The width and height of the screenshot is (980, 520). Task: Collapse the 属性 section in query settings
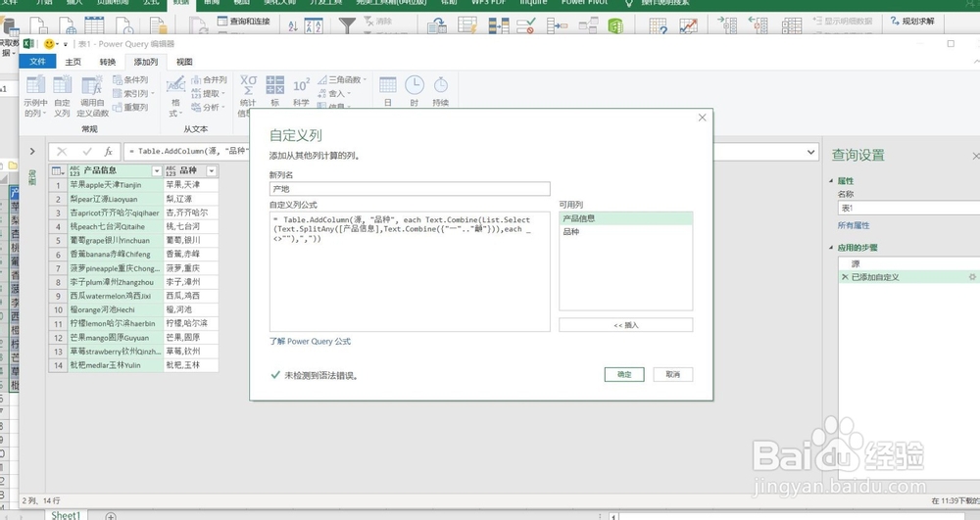click(x=831, y=181)
